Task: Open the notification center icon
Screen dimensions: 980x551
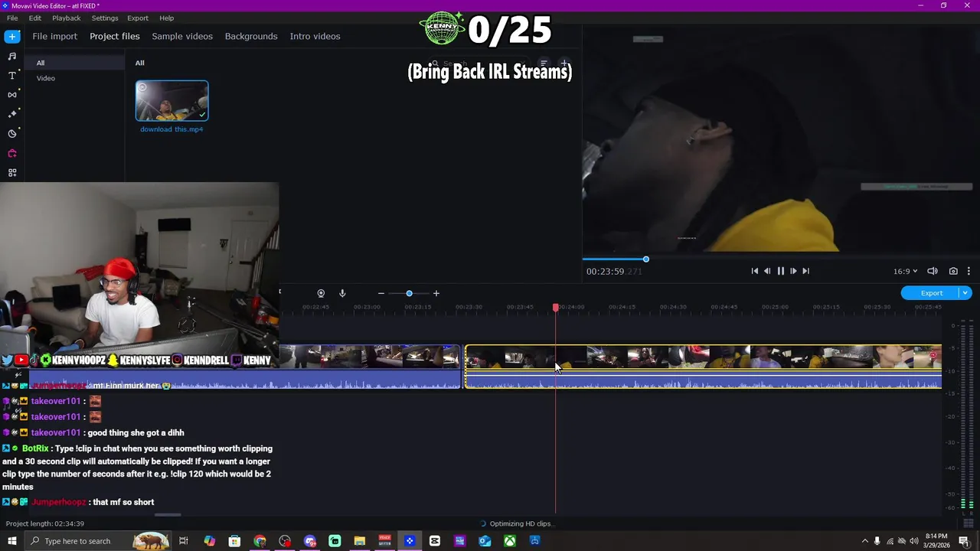Action: pos(964,541)
